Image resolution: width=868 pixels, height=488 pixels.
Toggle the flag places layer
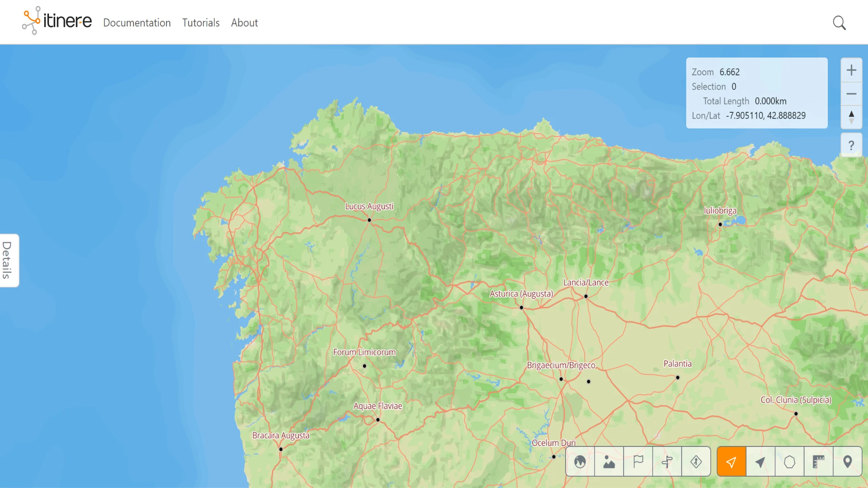(x=638, y=461)
